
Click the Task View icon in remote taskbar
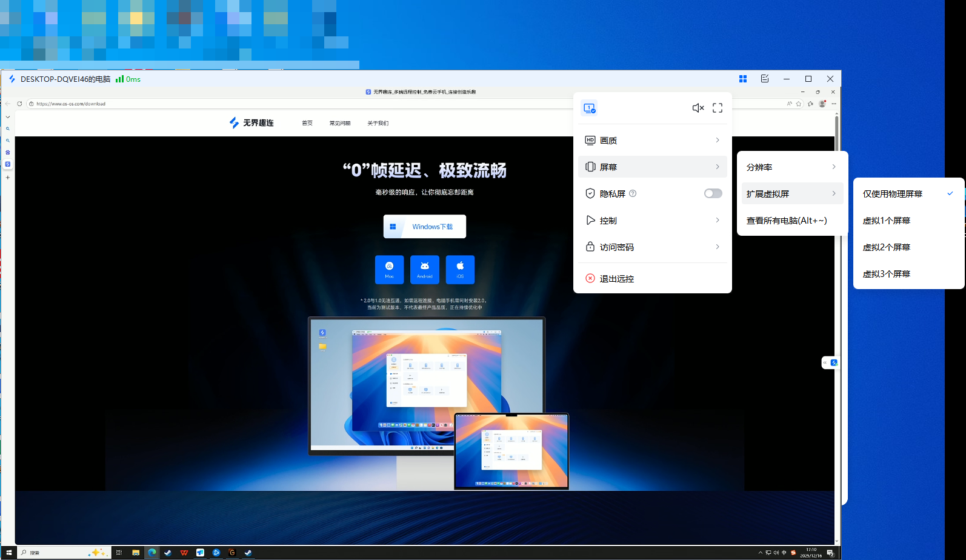click(x=119, y=553)
